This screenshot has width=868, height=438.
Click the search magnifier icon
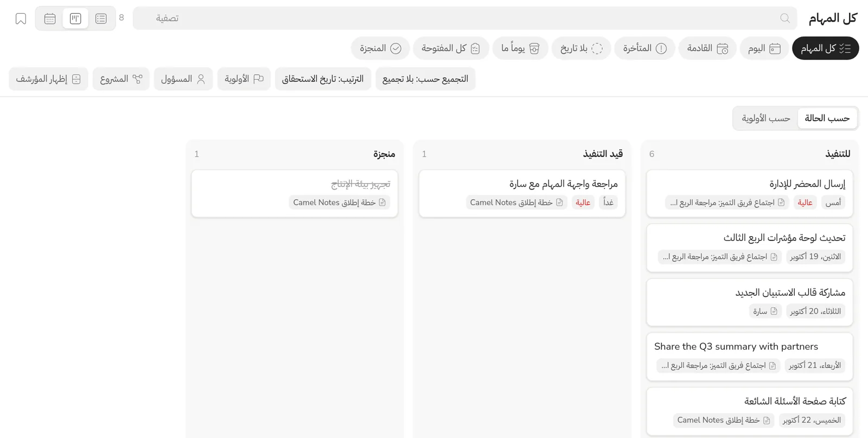(784, 18)
